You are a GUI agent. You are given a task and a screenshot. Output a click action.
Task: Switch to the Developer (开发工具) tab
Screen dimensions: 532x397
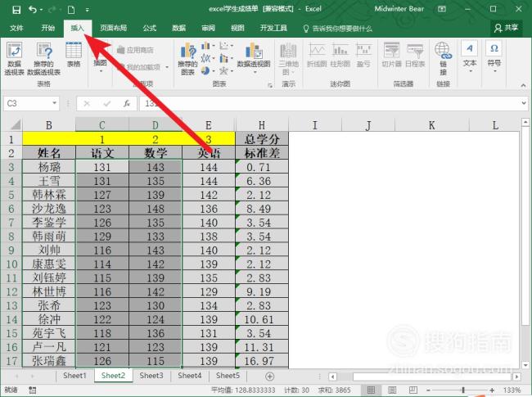click(273, 28)
